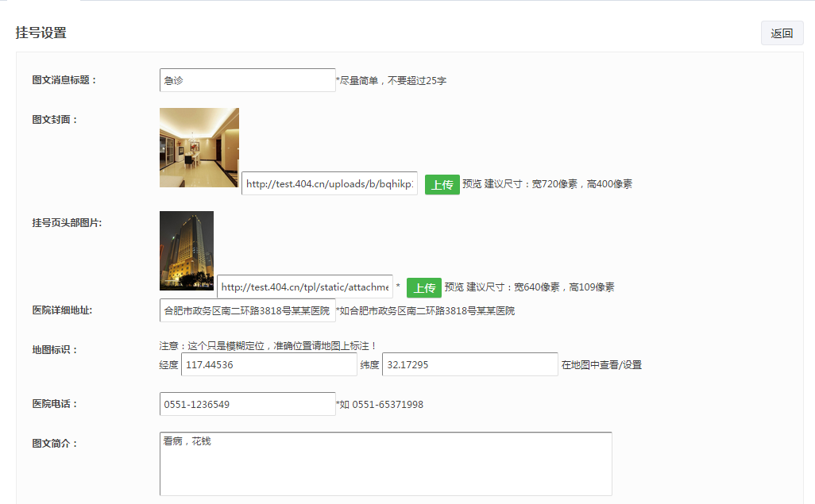This screenshot has width=815, height=504.
Task: Click the 挂号设置 page heading
Action: [x=41, y=33]
